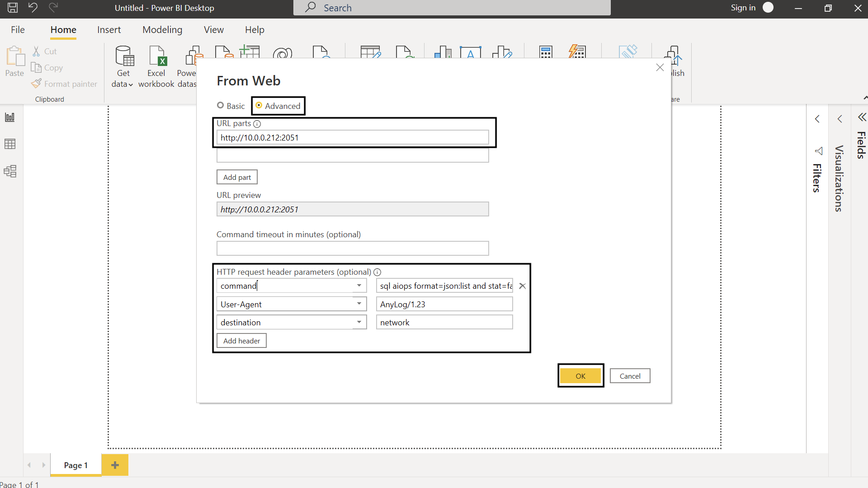Click the URL preview field
The height and width of the screenshot is (488, 868).
point(353,209)
